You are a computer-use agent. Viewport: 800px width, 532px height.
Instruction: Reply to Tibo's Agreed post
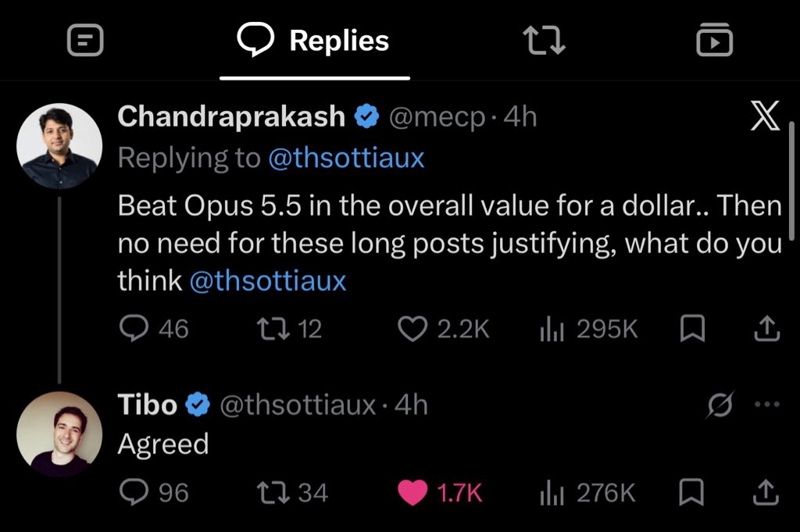(x=154, y=492)
